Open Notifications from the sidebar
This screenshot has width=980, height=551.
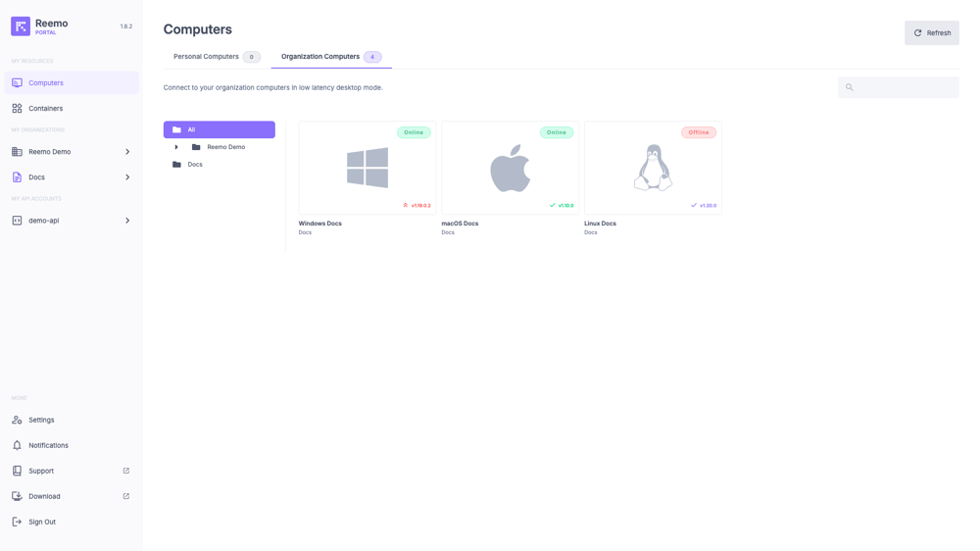point(48,445)
